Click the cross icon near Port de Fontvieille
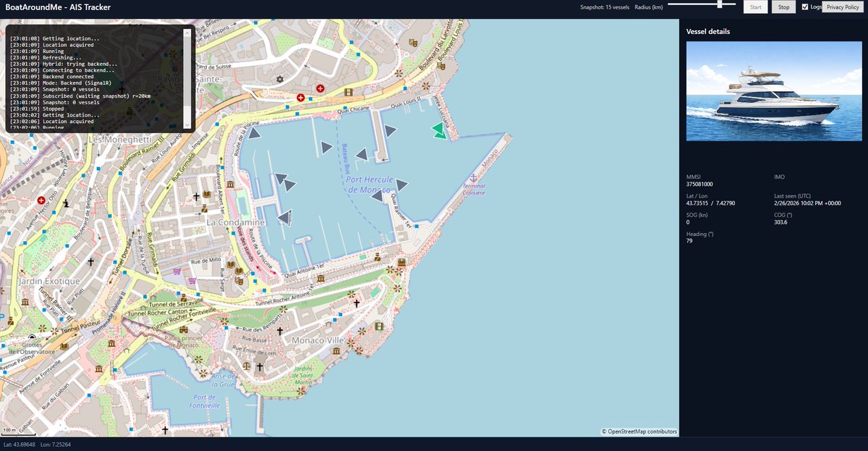The width and height of the screenshot is (868, 451). [165, 430]
